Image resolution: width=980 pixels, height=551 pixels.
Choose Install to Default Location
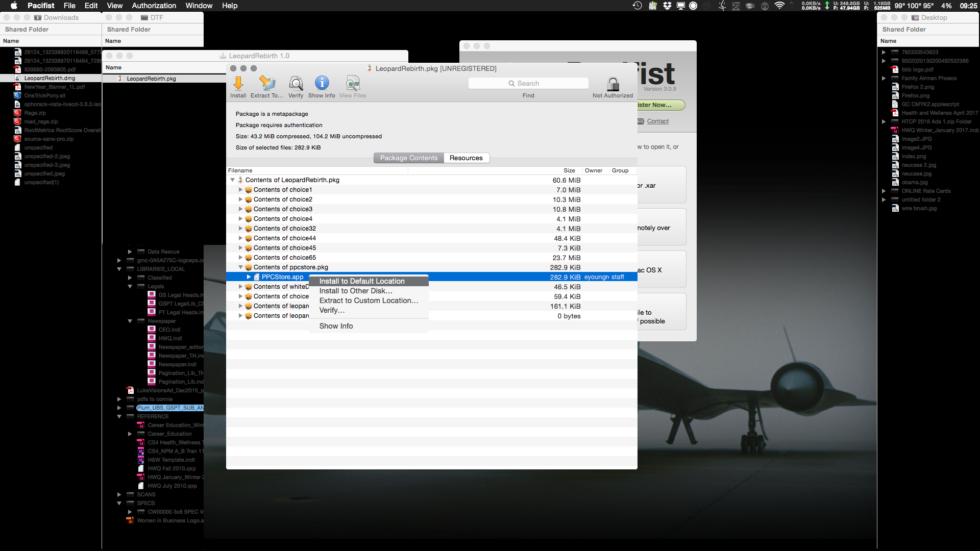coord(361,281)
